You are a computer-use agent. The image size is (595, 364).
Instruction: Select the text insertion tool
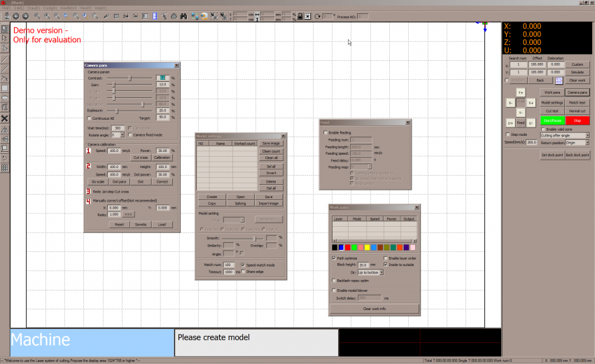point(5,107)
